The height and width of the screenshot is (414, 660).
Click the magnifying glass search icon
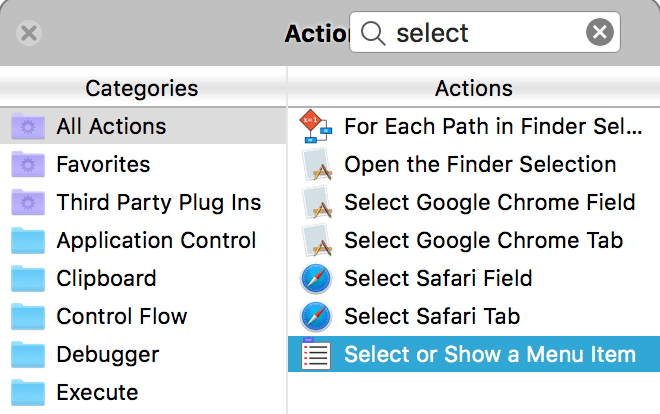pos(373,33)
